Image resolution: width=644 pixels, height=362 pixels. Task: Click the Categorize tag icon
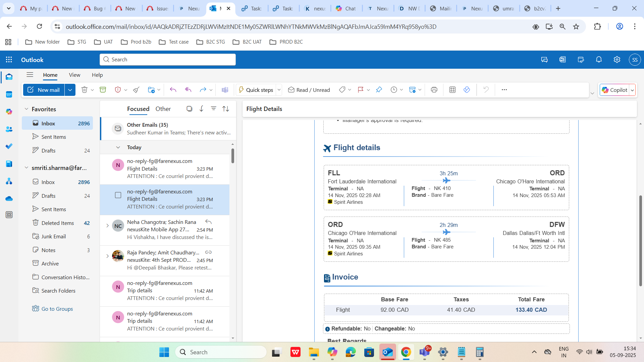pyautogui.click(x=342, y=90)
